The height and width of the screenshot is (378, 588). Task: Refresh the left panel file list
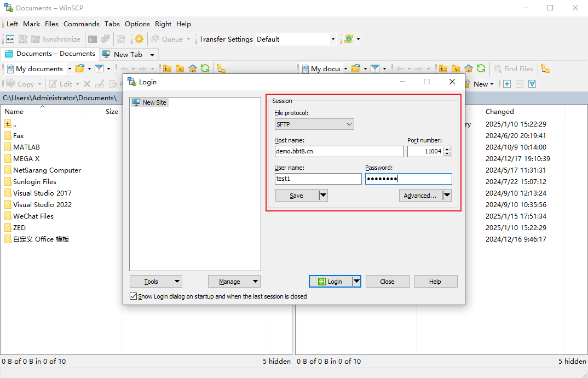click(205, 68)
